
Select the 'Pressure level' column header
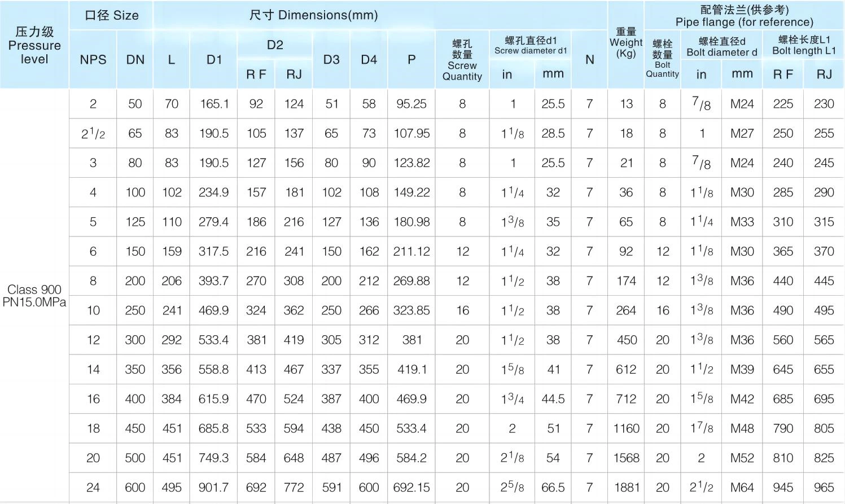tap(34, 45)
